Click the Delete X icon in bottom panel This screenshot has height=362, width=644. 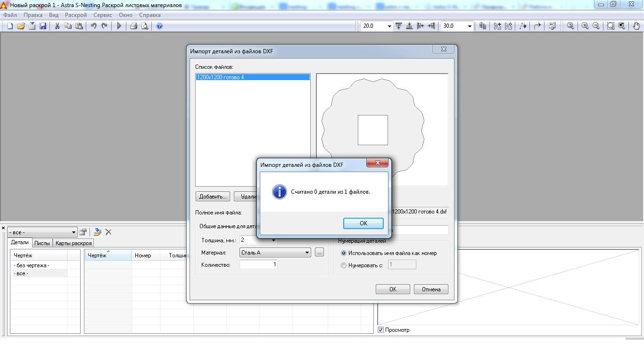pos(108,232)
